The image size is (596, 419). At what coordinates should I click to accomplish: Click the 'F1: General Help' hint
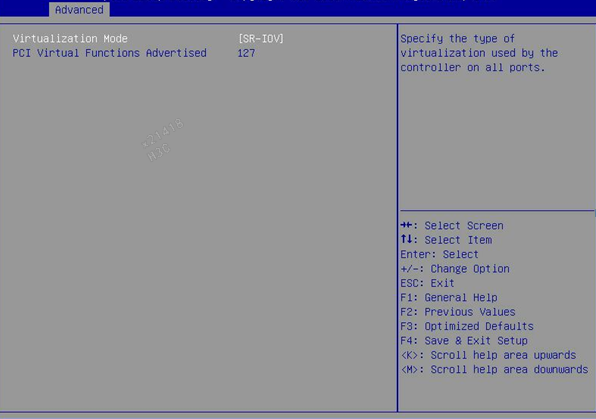click(449, 298)
